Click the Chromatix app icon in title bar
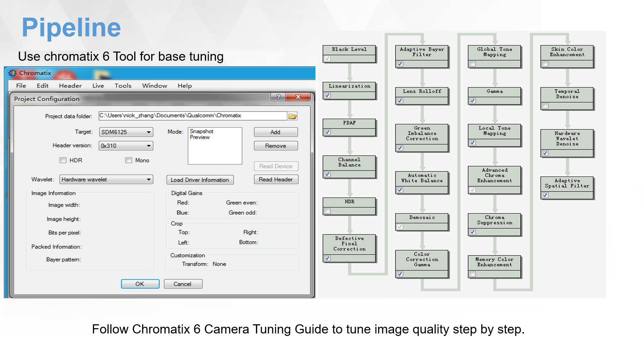Viewport: 644px width, 337px height. click(x=12, y=73)
